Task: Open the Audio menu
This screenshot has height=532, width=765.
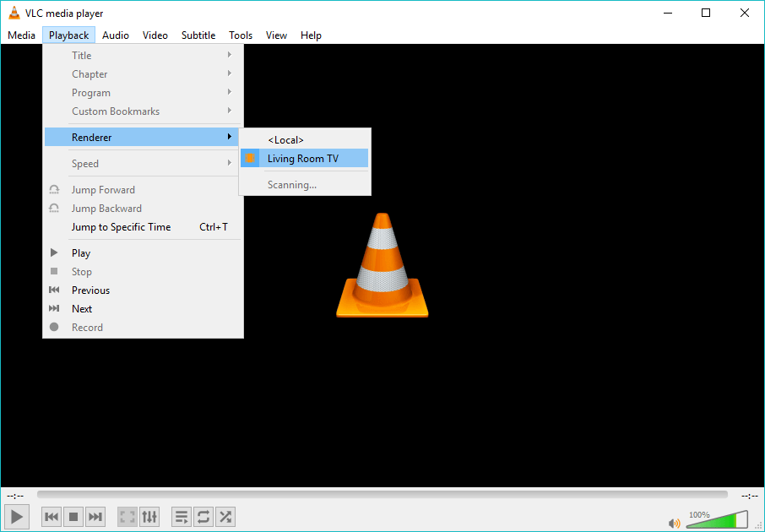Action: pos(116,35)
